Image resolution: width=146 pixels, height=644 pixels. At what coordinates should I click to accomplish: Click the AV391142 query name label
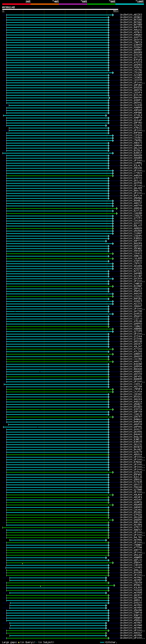point(8,7)
